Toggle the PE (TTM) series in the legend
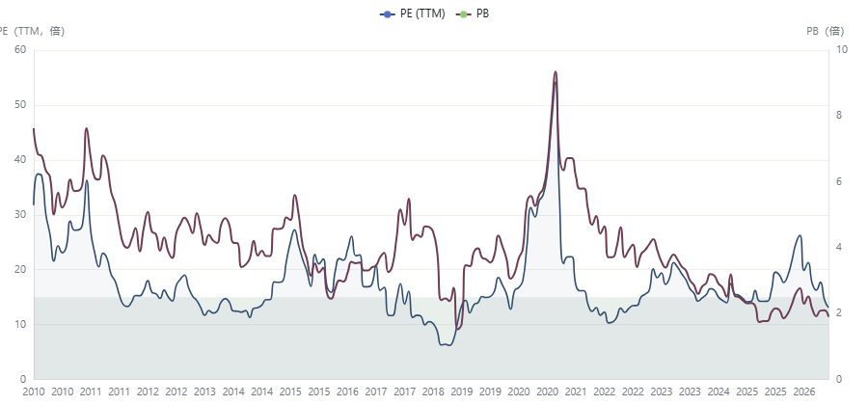The height and width of the screenshot is (405, 868). (x=413, y=14)
